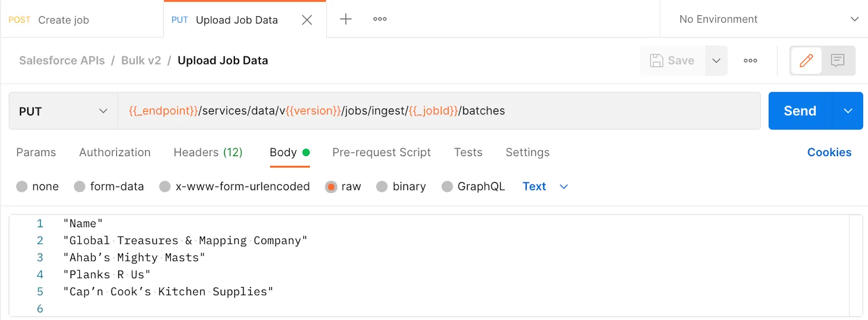The width and height of the screenshot is (868, 320).
Task: Open the Text format dropdown
Action: tap(545, 187)
